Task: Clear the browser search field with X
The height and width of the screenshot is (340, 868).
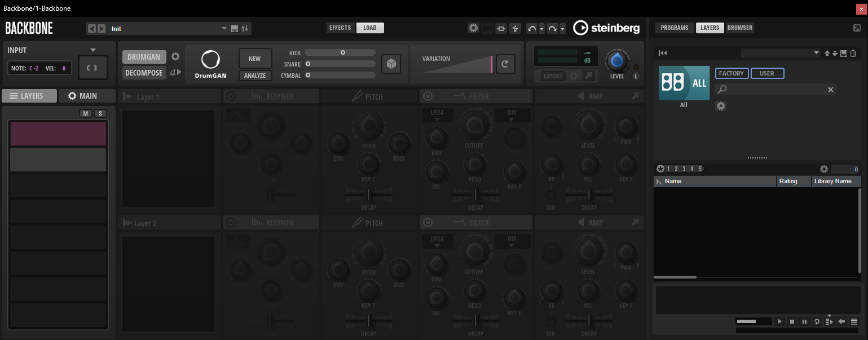Action: tap(831, 89)
